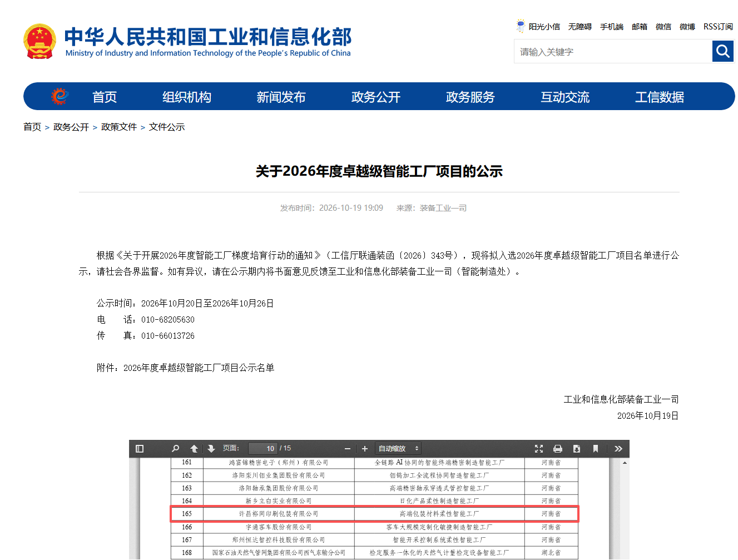Open 政务服务 navigation menu
Image resolution: width=738 pixels, height=560 pixels.
[470, 97]
